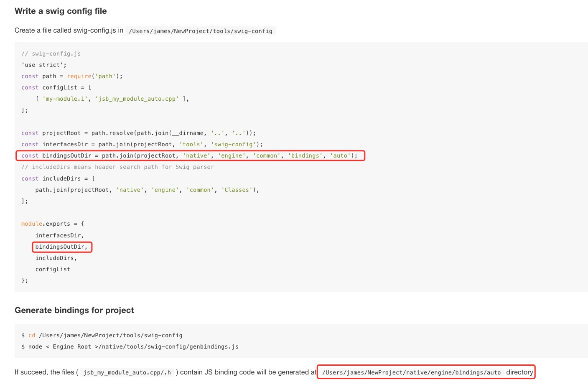
Task: Click the const interfacesDir declaration line
Action: point(142,144)
